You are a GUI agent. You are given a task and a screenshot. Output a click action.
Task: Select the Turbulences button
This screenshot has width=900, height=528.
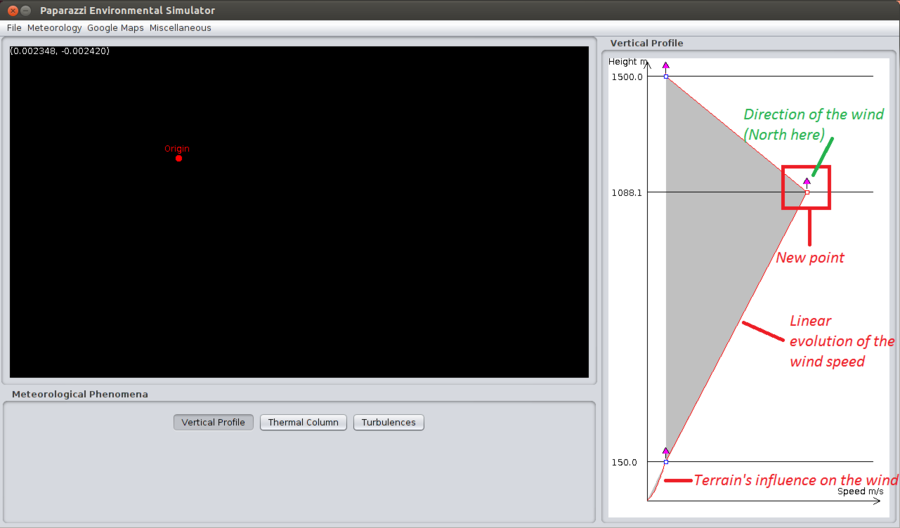389,422
